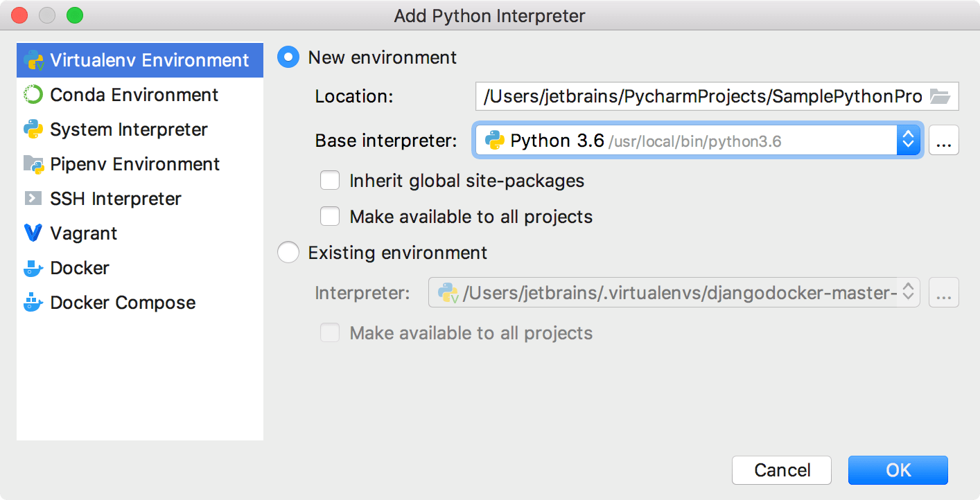The height and width of the screenshot is (500, 980).
Task: Click the ellipsis button beside Base interpreter
Action: point(943,141)
